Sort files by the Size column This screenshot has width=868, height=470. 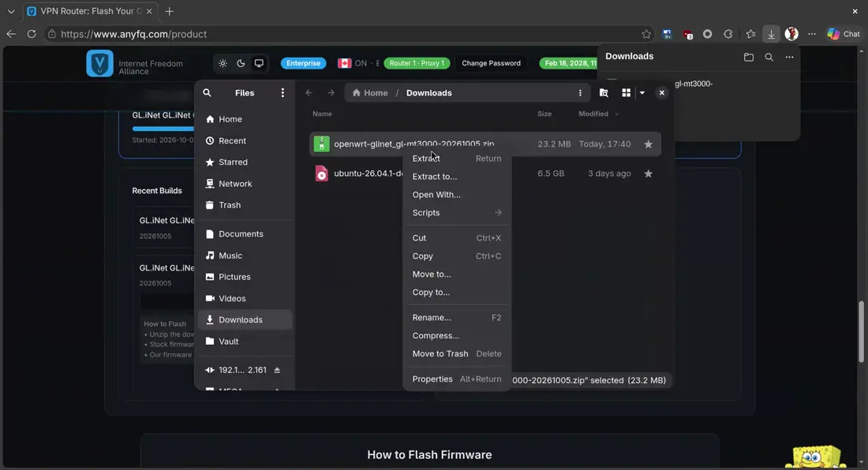(544, 114)
